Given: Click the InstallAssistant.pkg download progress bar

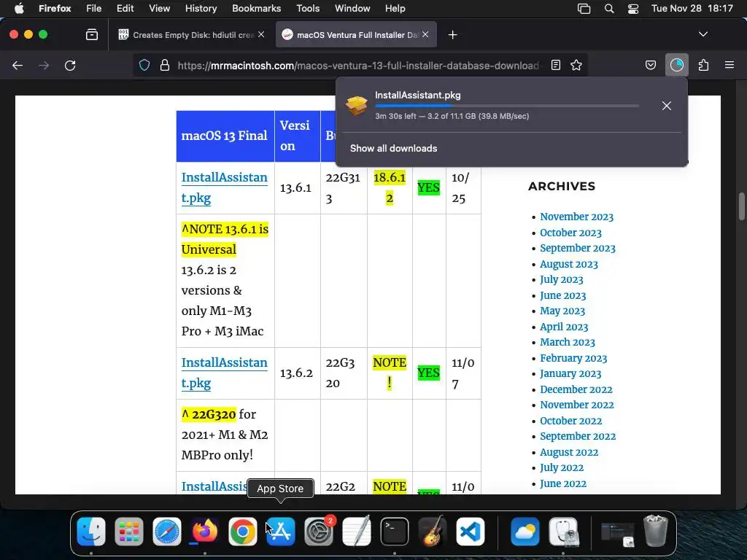Looking at the screenshot, I should coord(507,106).
